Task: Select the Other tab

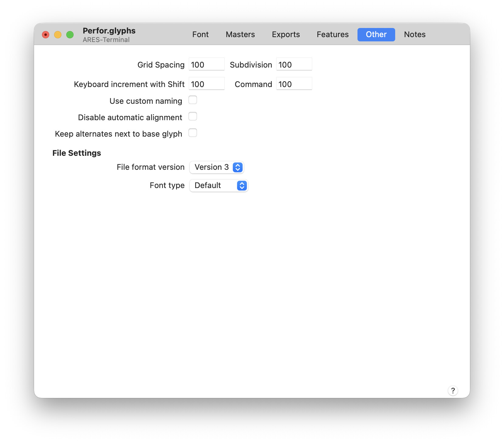Action: (x=376, y=35)
